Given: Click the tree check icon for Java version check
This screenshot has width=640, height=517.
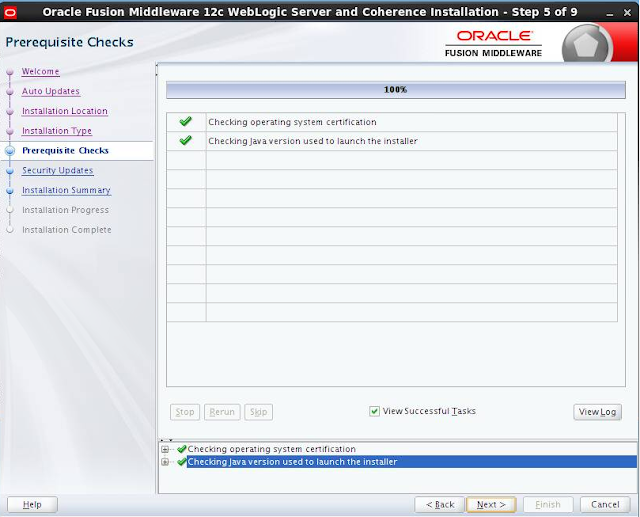Looking at the screenshot, I should point(182,462).
